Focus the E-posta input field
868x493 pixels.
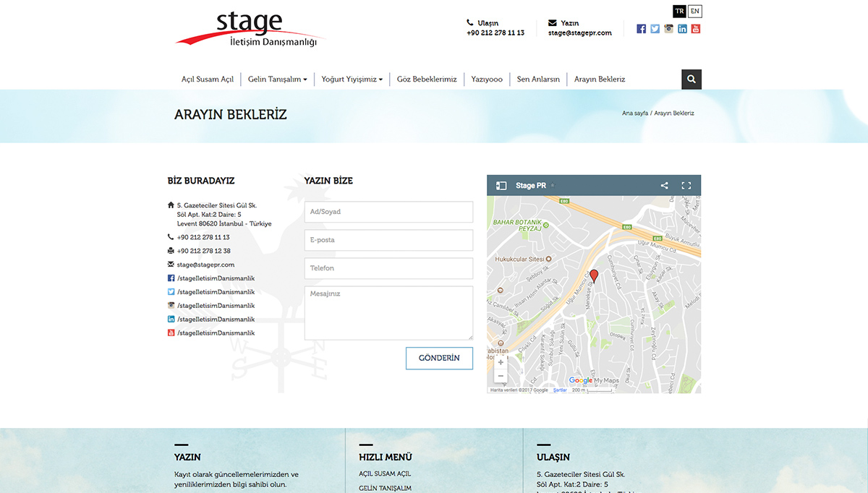click(388, 240)
